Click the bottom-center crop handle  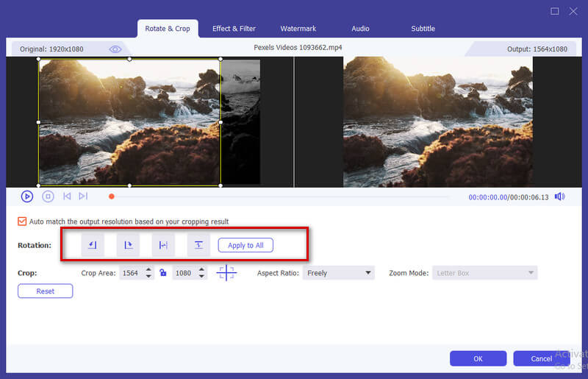point(129,185)
